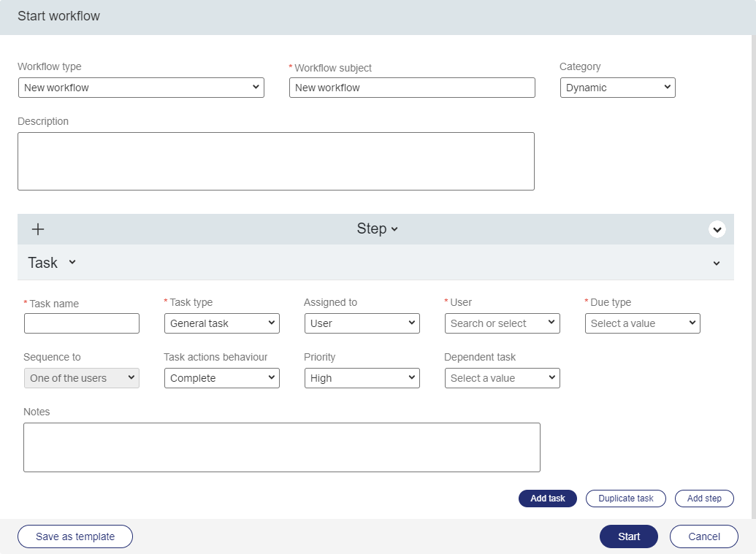
Task: Open Task actions behaviour dropdown
Action: 222,378
